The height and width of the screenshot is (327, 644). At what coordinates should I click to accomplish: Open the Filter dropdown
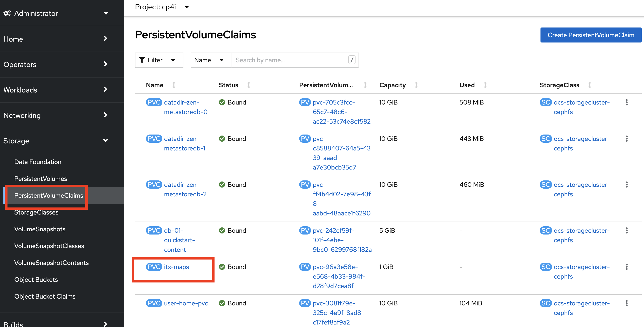pos(159,60)
